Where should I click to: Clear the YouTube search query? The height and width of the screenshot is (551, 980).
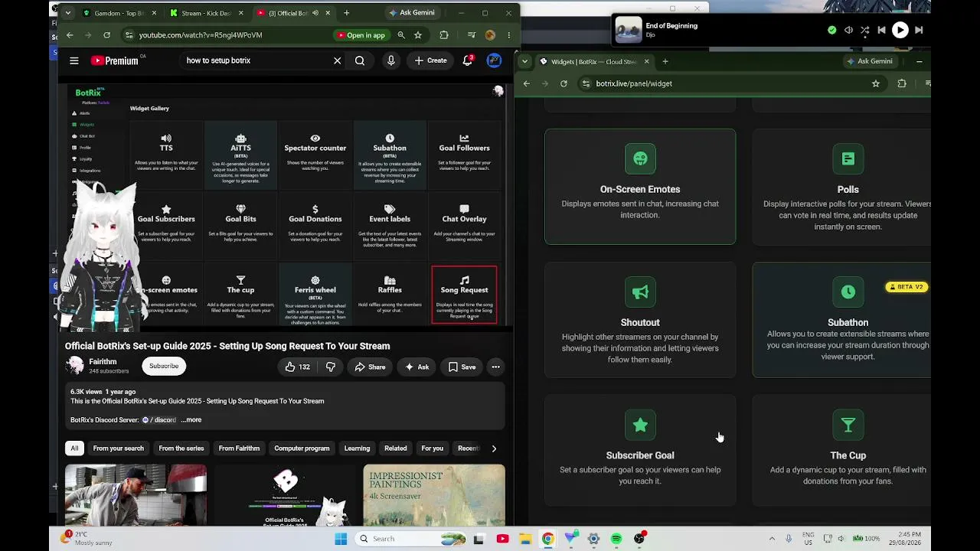337,60
